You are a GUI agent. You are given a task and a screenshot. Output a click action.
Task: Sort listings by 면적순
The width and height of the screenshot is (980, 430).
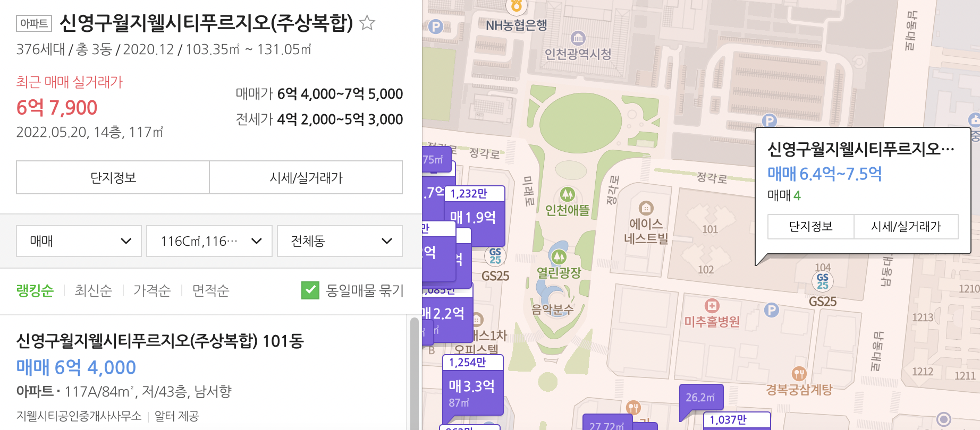point(210,290)
